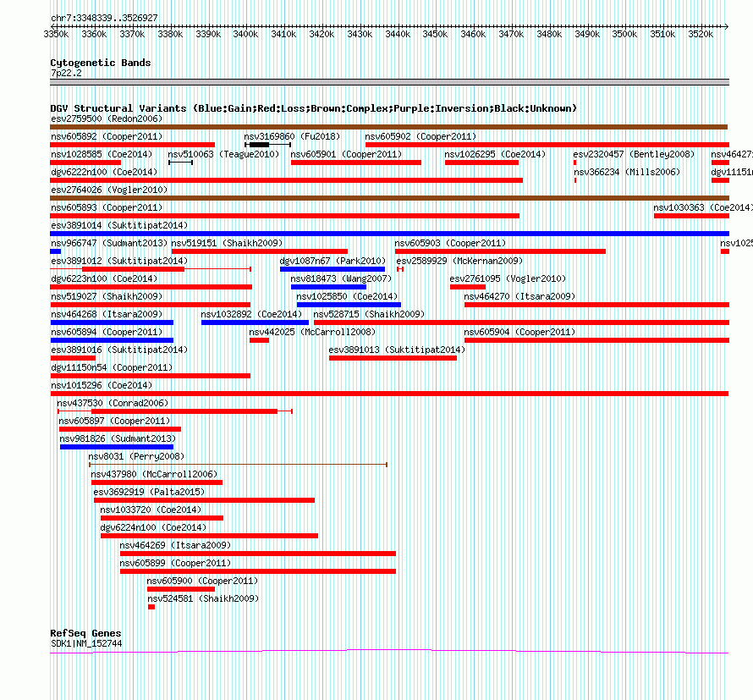753x700 pixels.
Task: Open nsv605894 (Cooper2011) variant
Action: [x=107, y=332]
